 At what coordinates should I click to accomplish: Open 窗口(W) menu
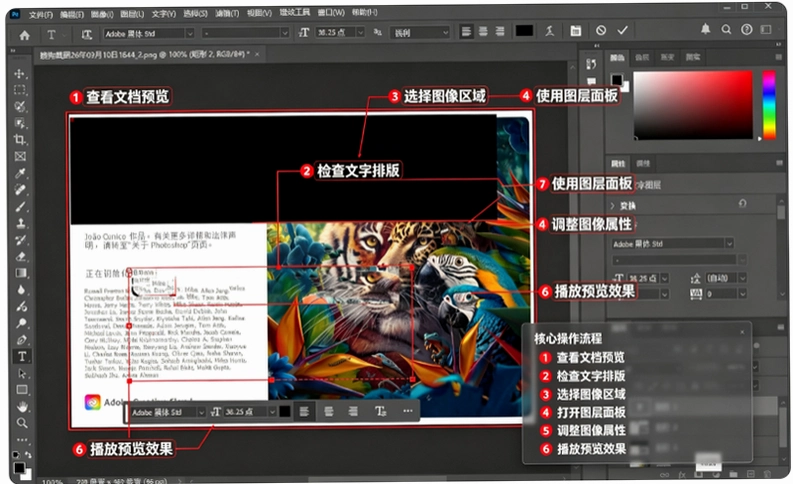(x=331, y=12)
